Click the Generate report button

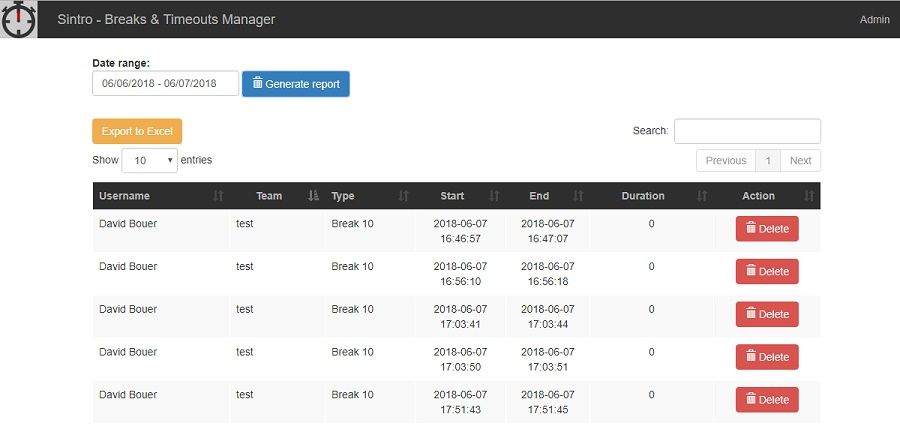(x=296, y=84)
